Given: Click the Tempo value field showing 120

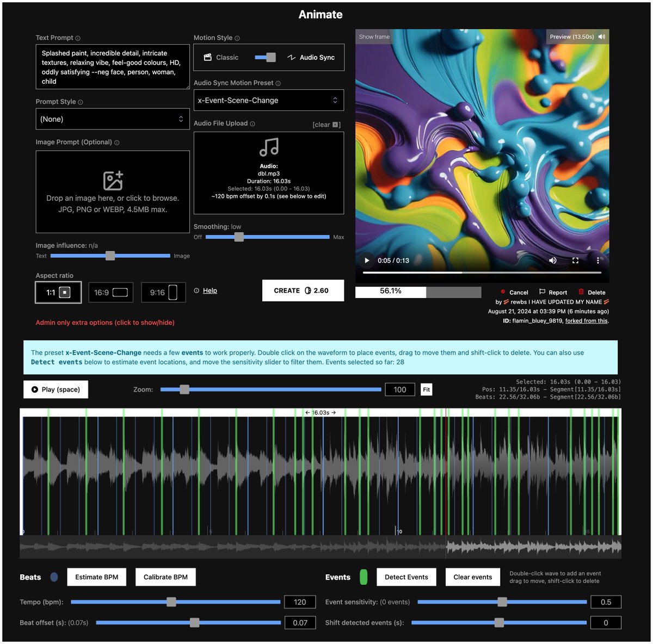Looking at the screenshot, I should [300, 602].
